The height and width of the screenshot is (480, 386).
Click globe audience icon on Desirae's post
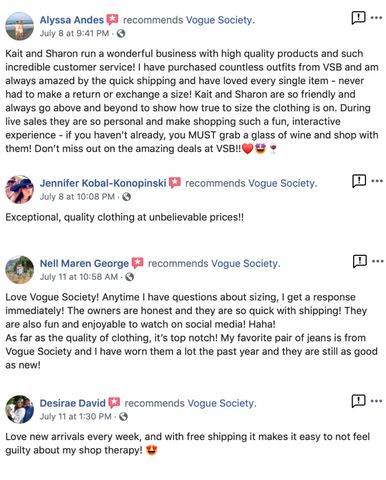click(x=123, y=417)
